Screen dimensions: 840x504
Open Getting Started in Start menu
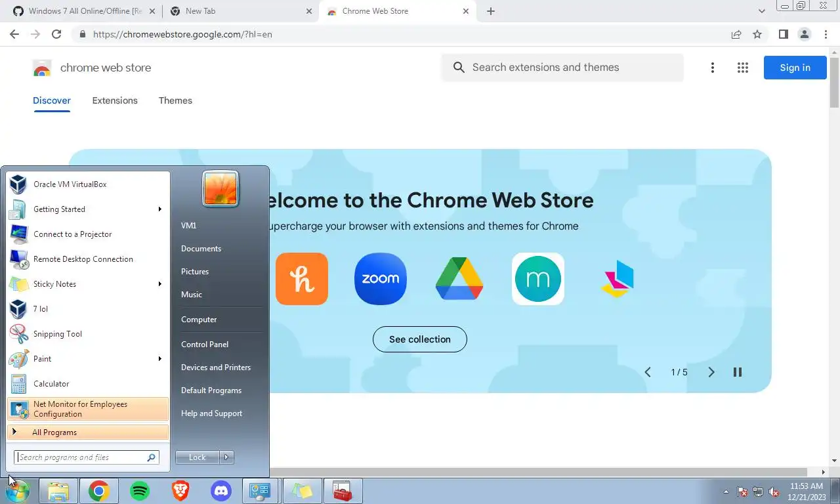click(x=88, y=209)
